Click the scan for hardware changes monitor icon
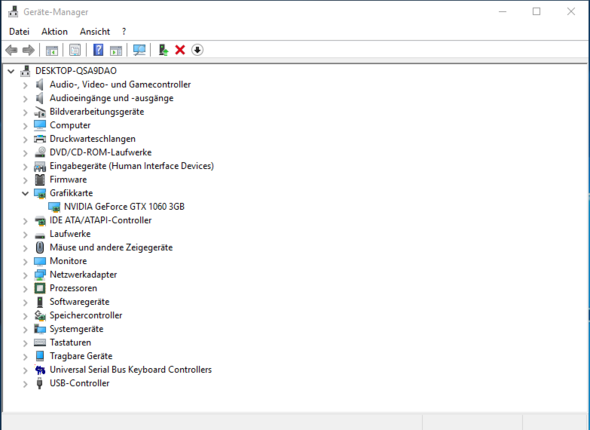The image size is (590, 430). tap(139, 50)
